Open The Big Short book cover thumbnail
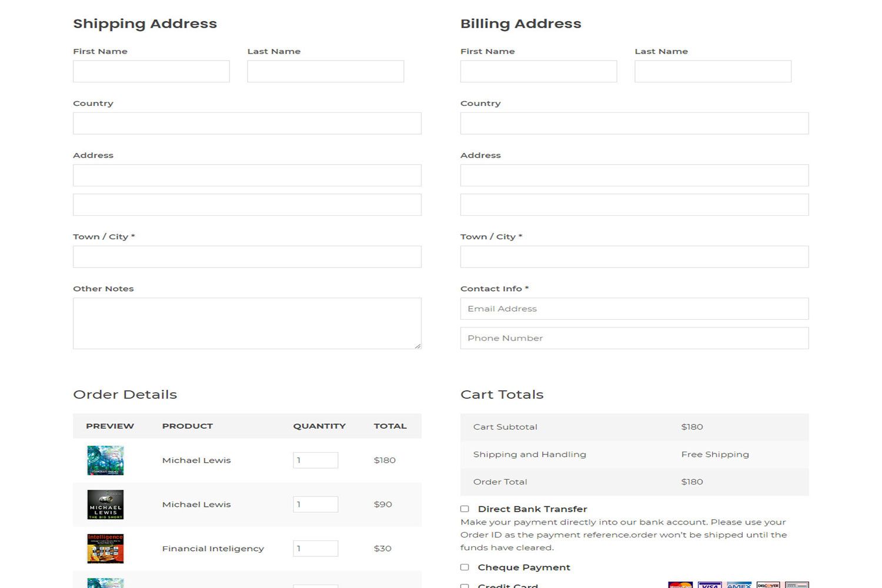This screenshot has width=882, height=588. pyautogui.click(x=105, y=505)
